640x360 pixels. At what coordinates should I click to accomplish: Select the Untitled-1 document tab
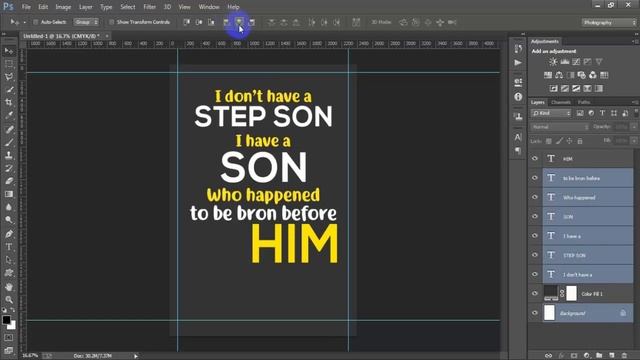coord(61,36)
